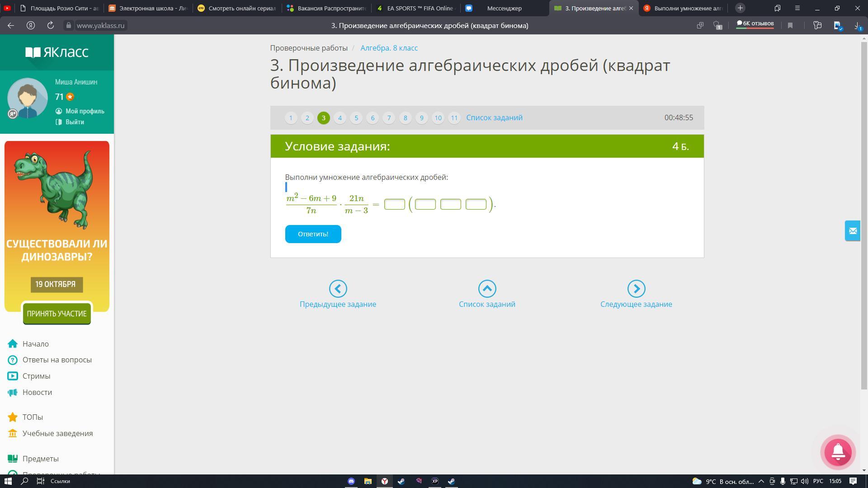Click the pink notification bell icon

838,452
